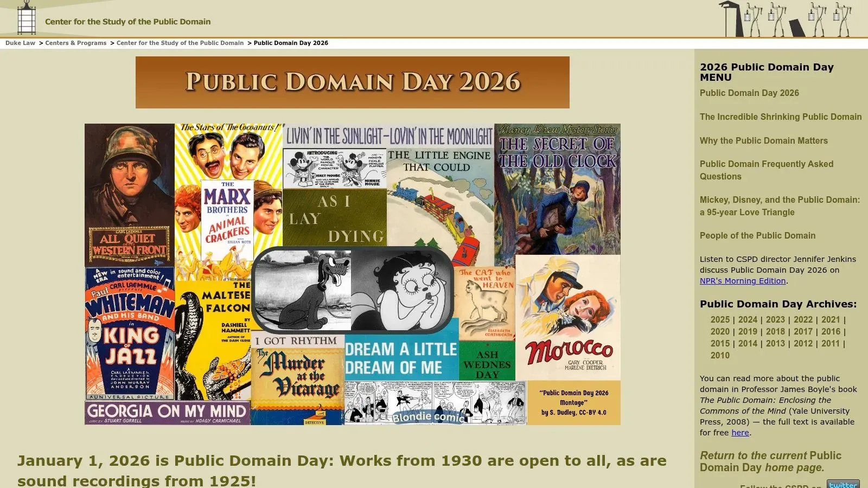
Task: Follow the NPR's Morning Edition link
Action: [743, 281]
